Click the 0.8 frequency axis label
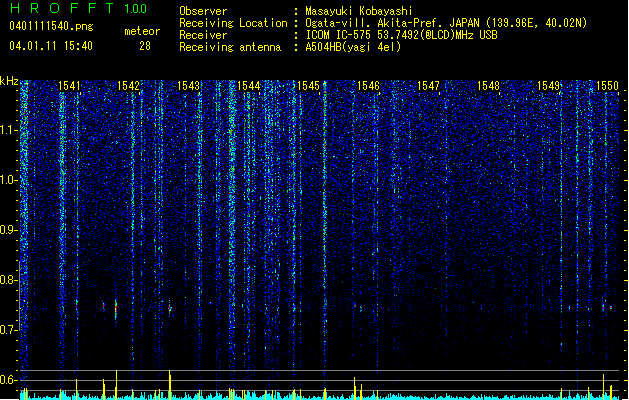 (x=8, y=280)
